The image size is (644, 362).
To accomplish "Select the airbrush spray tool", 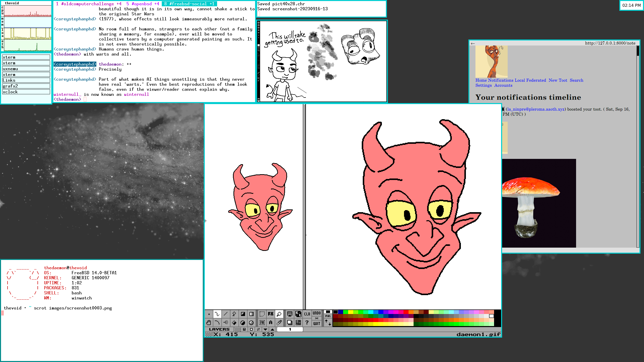I will coord(226,323).
